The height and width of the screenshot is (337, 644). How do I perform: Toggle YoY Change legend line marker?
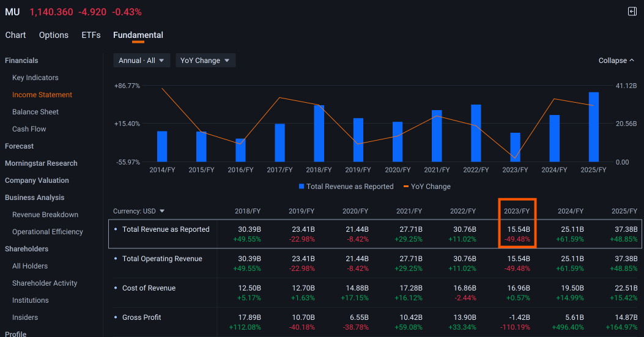406,187
